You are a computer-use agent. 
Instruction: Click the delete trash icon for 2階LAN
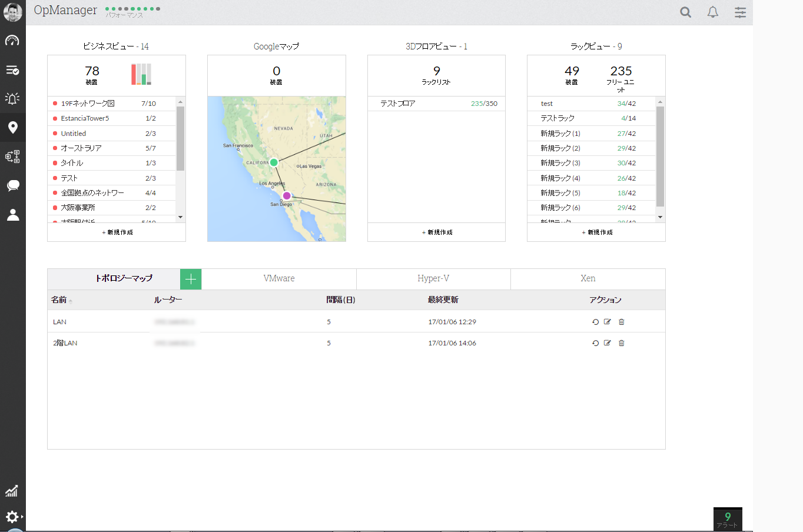(621, 343)
